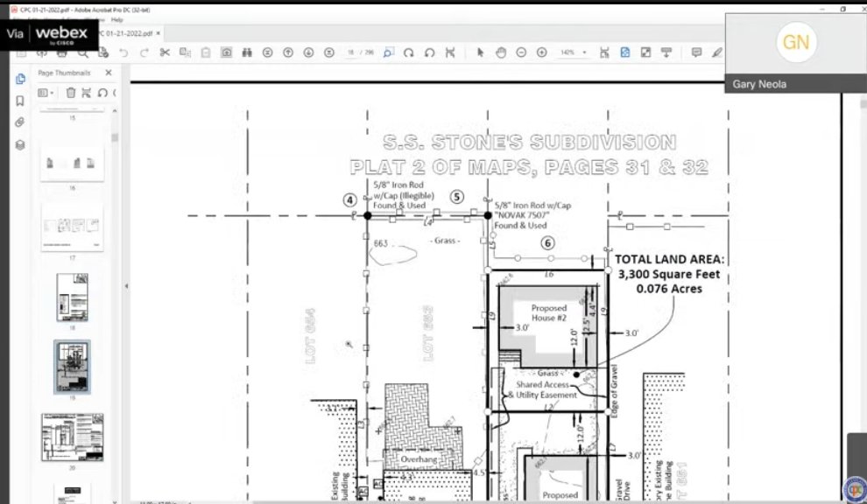Viewport: 867px width, 504px height.
Task: Click the page number field showing 18
Action: [351, 52]
